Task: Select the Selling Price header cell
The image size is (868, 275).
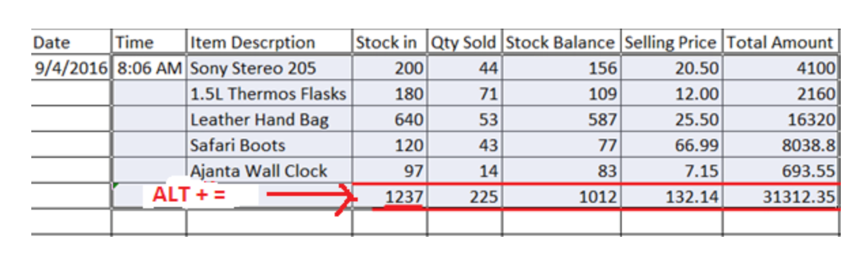Action: click(x=671, y=42)
